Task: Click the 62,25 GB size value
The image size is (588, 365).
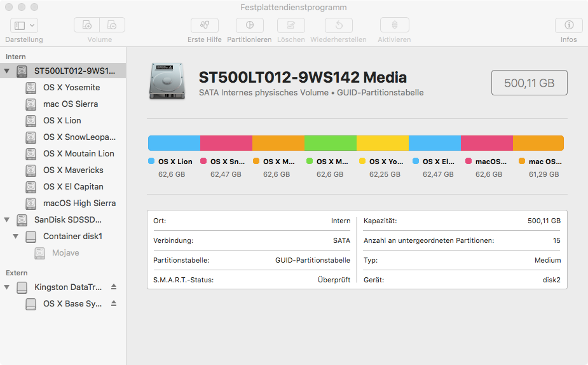Action: click(x=385, y=174)
